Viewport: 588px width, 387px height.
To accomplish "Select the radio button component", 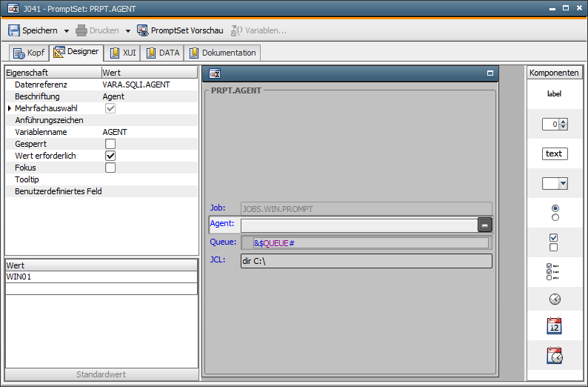I will tap(555, 213).
